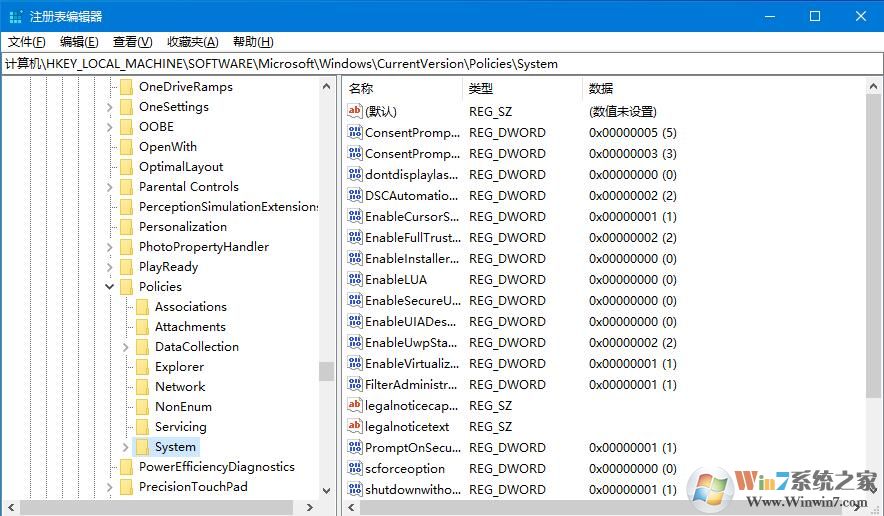Select the DWORD icon of EnableLUA value
Screen dimensions: 884x516
click(x=355, y=279)
